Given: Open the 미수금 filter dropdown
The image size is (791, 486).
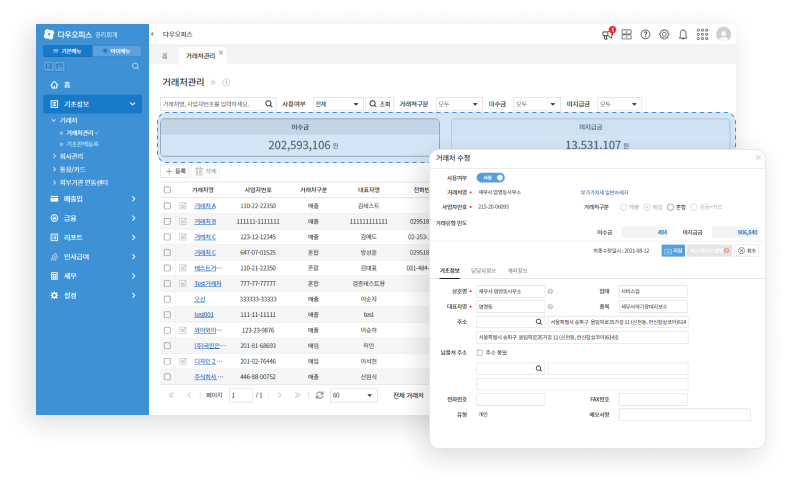Looking at the screenshot, I should [x=536, y=104].
